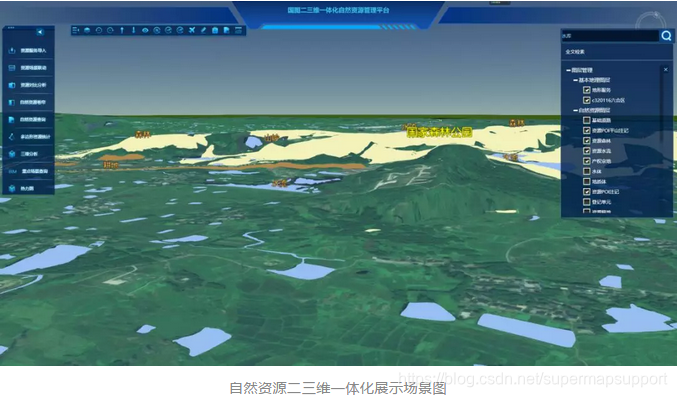This screenshot has height=397, width=677.
Task: Click into the search input field
Action: pos(610,36)
